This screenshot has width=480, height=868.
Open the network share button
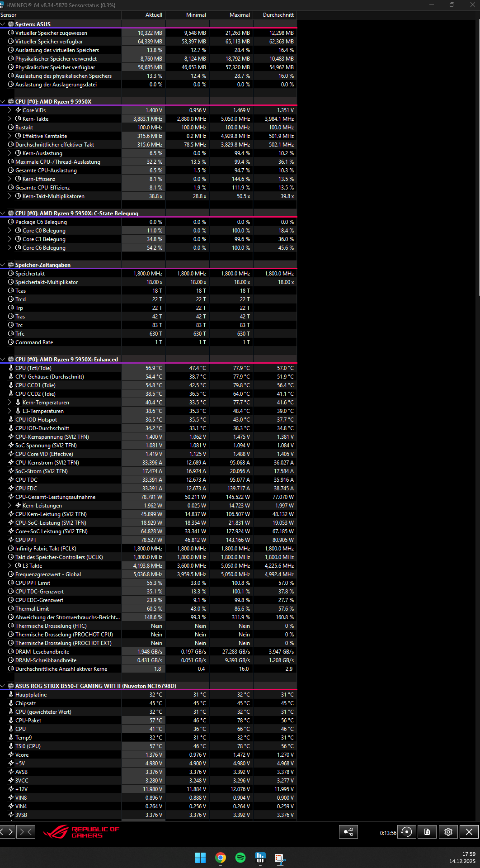(348, 832)
